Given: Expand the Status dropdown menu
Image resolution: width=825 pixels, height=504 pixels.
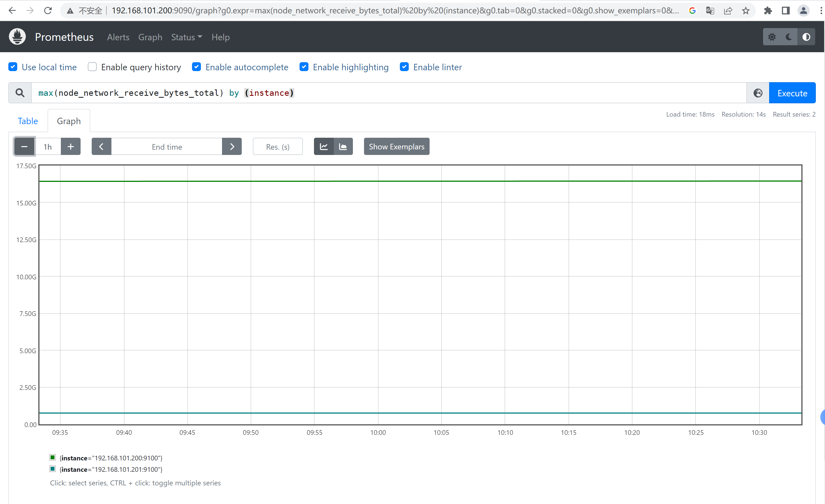Looking at the screenshot, I should [x=186, y=37].
